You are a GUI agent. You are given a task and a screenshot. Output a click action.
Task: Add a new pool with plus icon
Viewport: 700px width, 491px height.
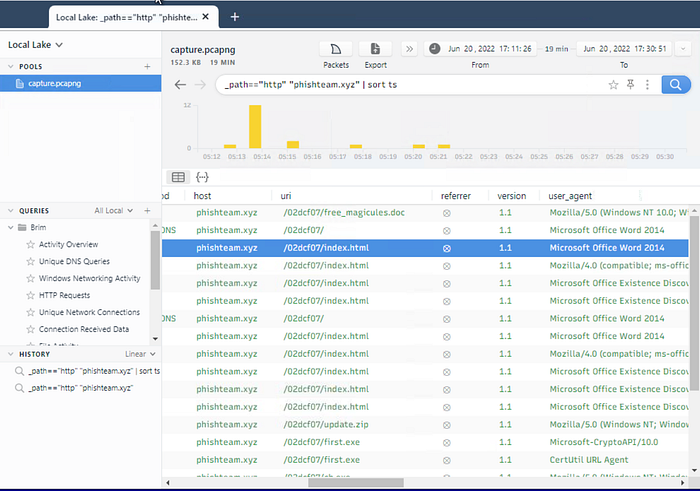(147, 67)
